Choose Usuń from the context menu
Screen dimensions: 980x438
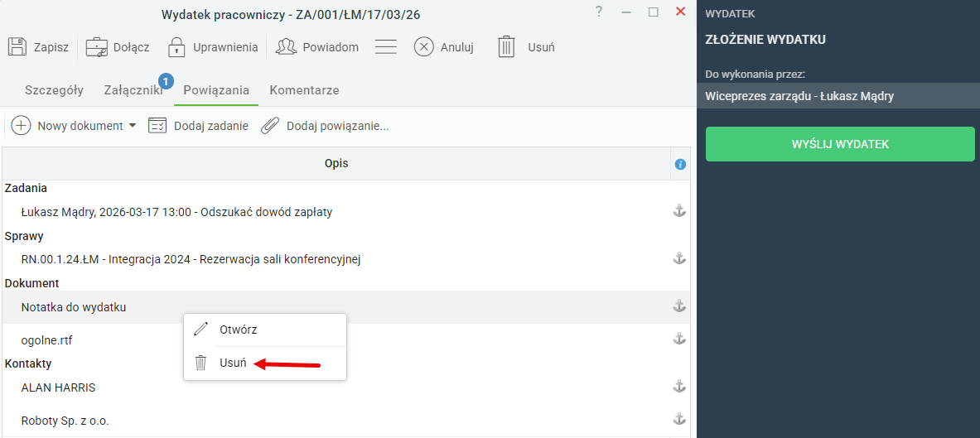[265, 363]
